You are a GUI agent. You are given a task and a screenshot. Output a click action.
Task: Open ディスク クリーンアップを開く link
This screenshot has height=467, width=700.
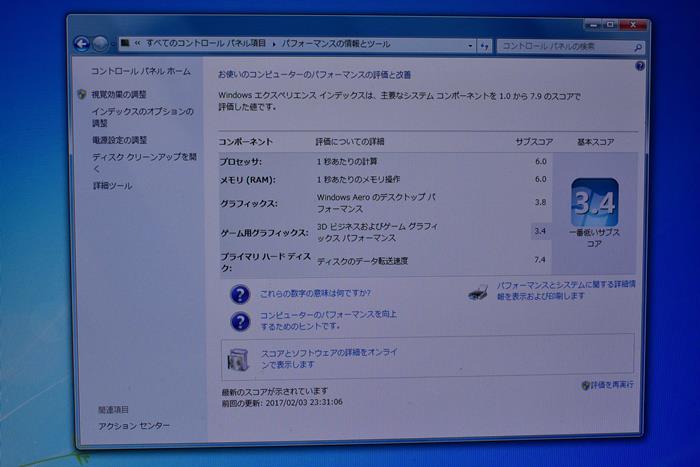point(144,163)
